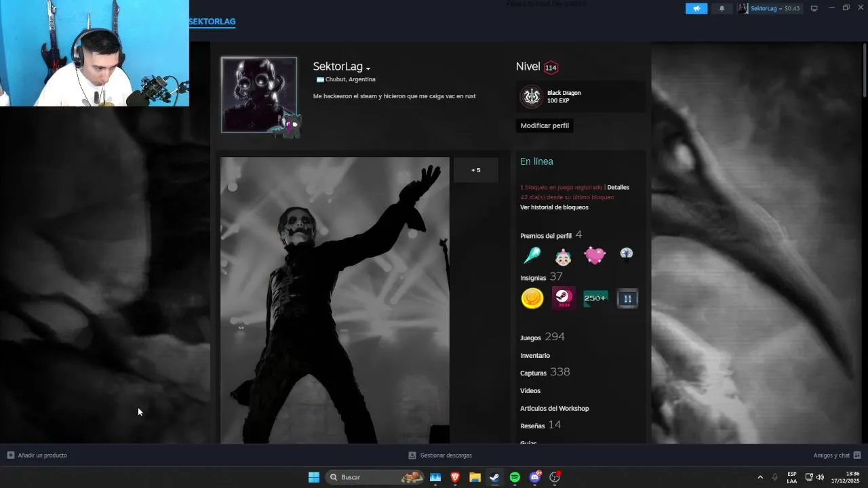
Task: Open the Inventario link
Action: point(535,355)
